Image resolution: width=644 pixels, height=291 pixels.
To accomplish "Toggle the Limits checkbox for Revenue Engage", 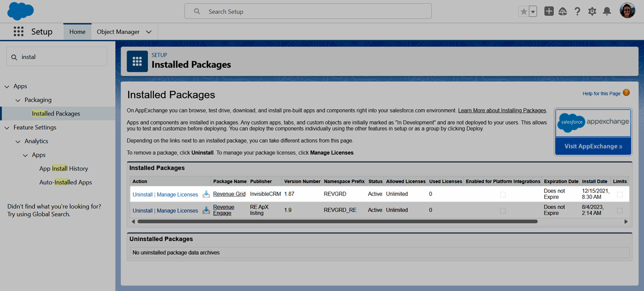I will click(x=619, y=211).
